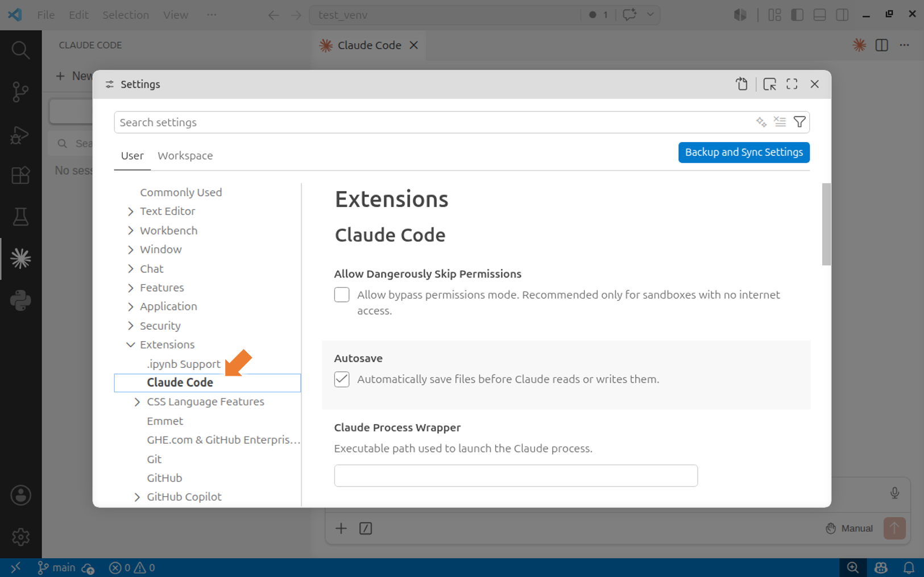Expand the Chat settings section

[x=131, y=269]
